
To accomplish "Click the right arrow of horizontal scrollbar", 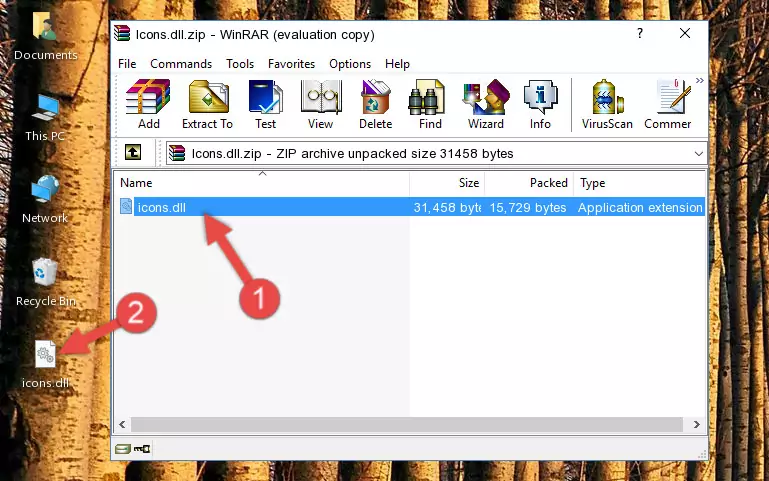I will [696, 425].
